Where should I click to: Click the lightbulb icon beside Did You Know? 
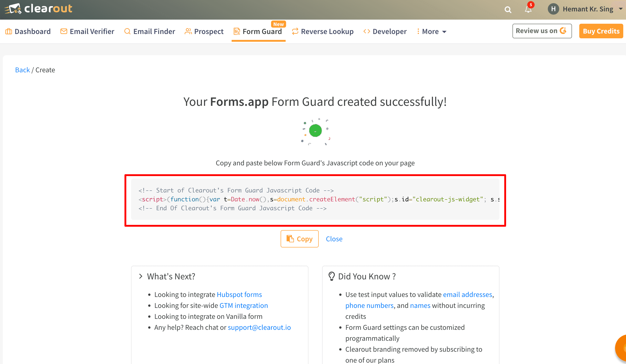click(331, 276)
